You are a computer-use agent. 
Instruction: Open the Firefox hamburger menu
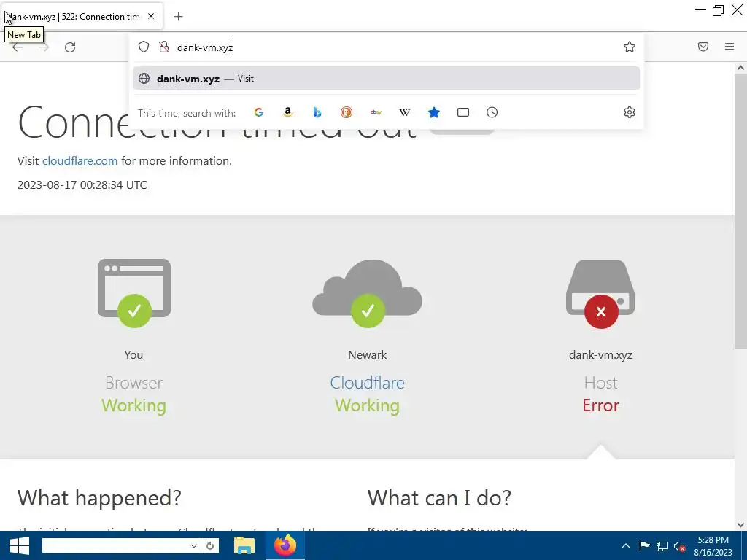pyautogui.click(x=729, y=47)
